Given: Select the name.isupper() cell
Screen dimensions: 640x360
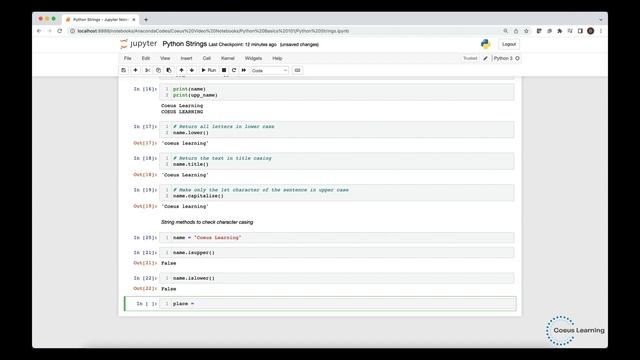Looking at the screenshot, I should click(337, 253).
